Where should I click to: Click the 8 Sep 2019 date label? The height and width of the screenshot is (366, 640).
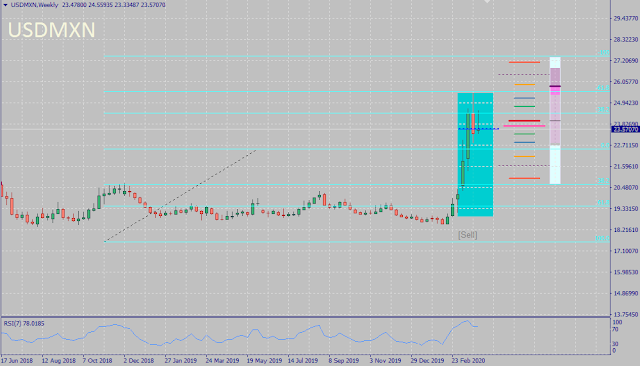tap(344, 361)
